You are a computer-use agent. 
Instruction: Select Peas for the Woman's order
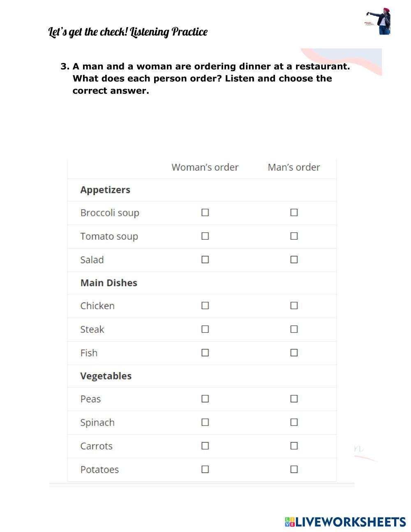pyautogui.click(x=205, y=399)
